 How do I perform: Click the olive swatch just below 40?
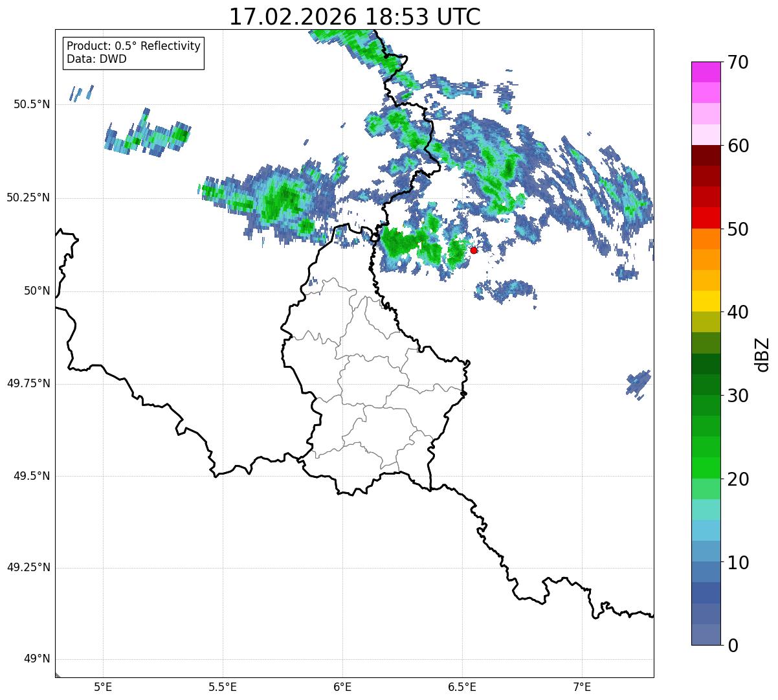coord(706,322)
